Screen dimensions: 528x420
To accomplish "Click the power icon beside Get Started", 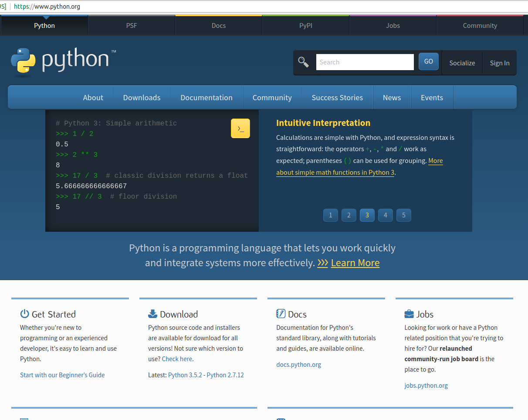I will [x=25, y=314].
